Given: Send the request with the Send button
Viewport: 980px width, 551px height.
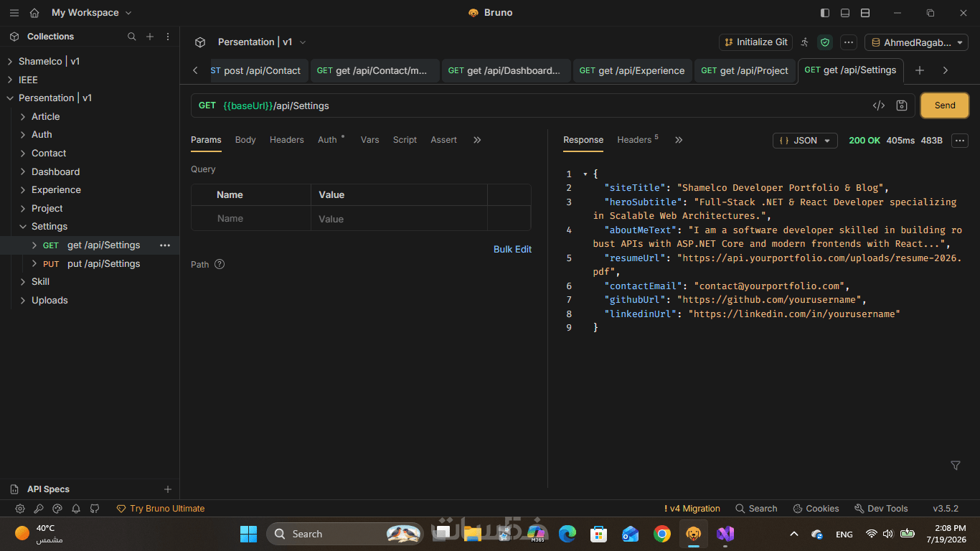Looking at the screenshot, I should pos(945,105).
